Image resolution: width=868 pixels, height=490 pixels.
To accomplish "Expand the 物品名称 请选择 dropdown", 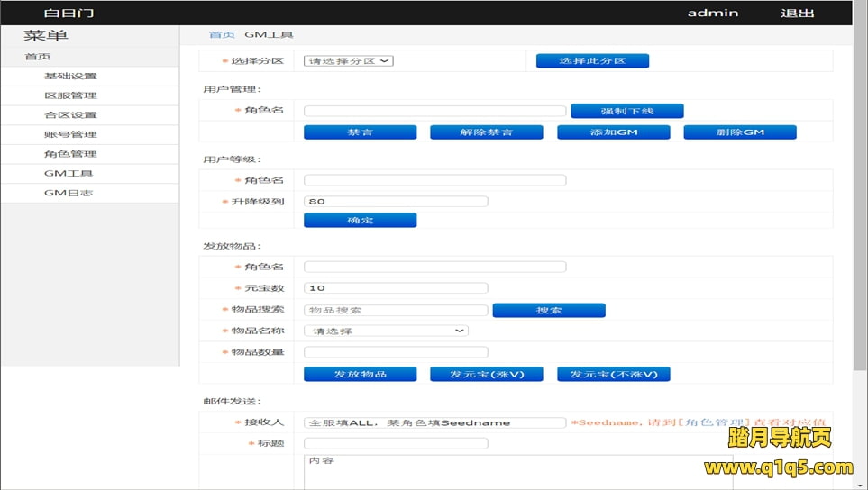I will [386, 331].
